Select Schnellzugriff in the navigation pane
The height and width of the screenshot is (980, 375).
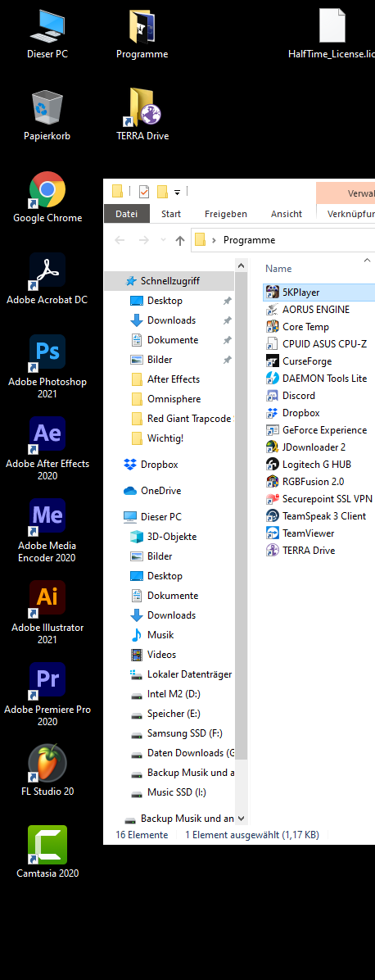[169, 281]
